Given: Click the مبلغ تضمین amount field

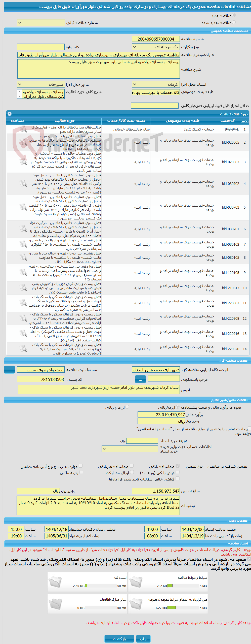Looking at the screenshot, I should [156, 491].
